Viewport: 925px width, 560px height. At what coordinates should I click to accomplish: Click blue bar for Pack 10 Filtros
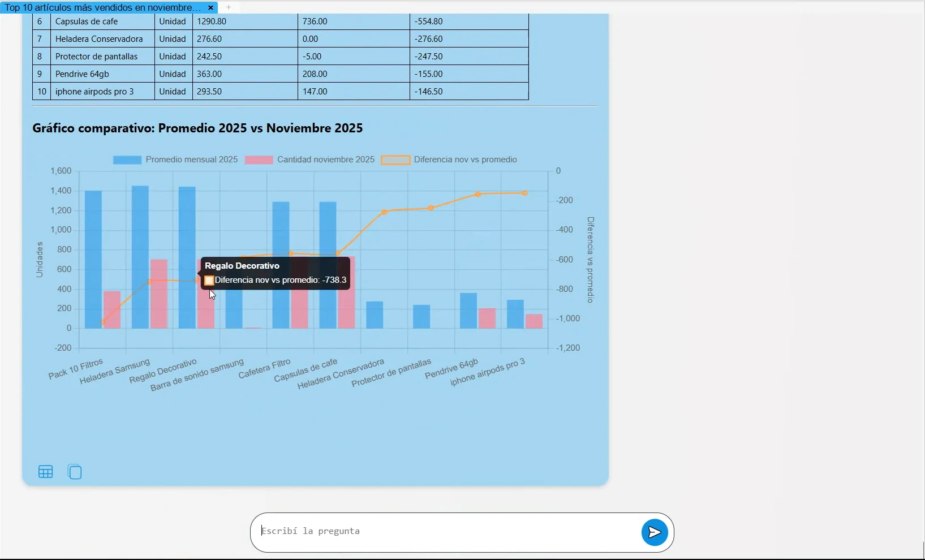coord(93,260)
